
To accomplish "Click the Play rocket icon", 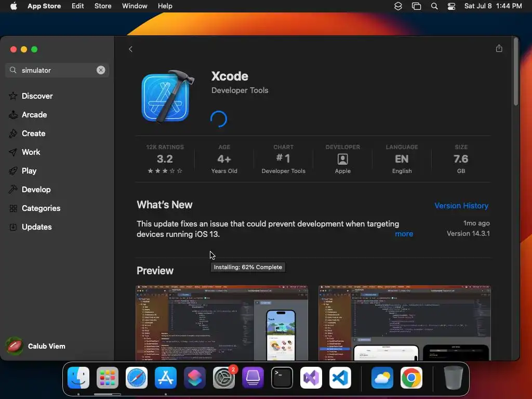I will pyautogui.click(x=13, y=170).
